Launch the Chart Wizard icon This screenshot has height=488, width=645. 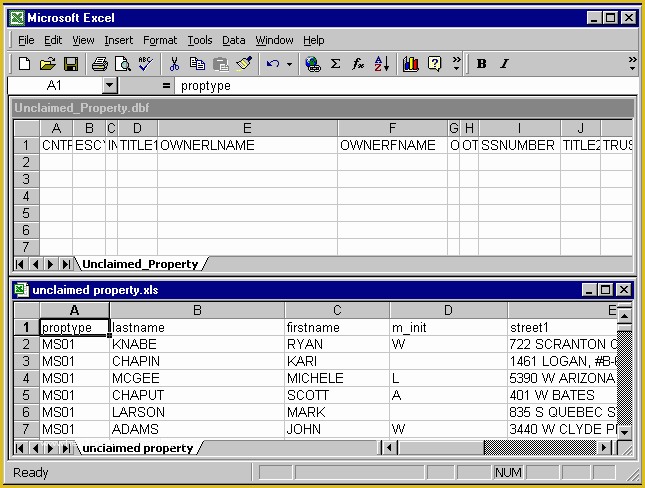411,64
